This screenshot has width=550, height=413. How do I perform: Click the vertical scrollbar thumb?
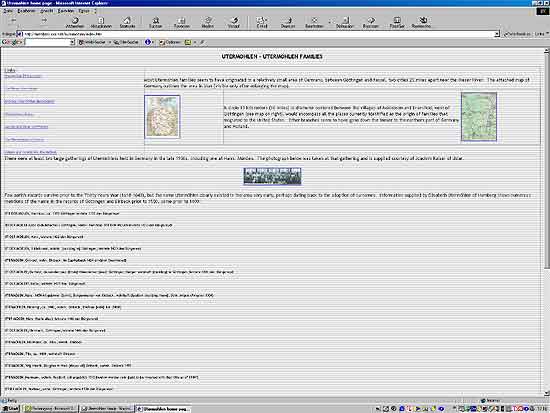(x=546, y=161)
